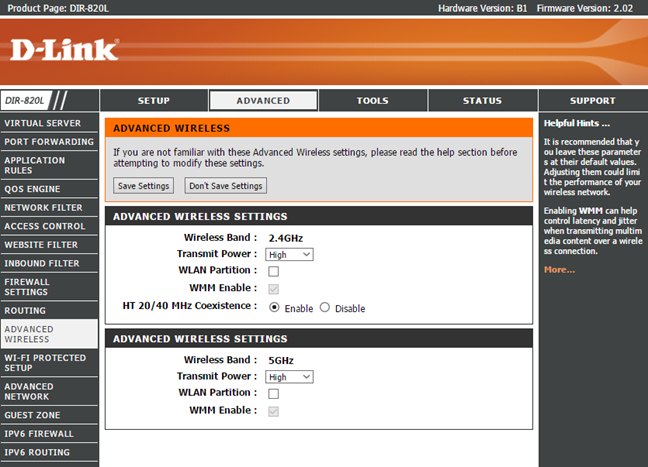Open QoS Engine settings
This screenshot has height=467, width=648.
pyautogui.click(x=49, y=189)
